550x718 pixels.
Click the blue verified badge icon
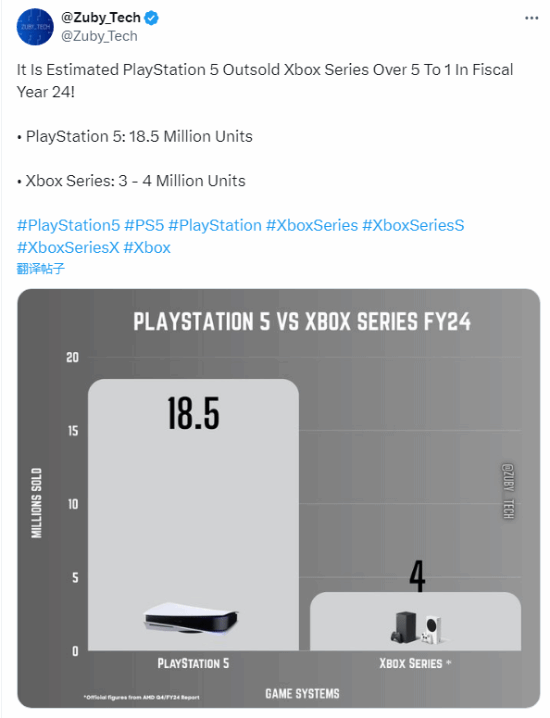tap(152, 18)
